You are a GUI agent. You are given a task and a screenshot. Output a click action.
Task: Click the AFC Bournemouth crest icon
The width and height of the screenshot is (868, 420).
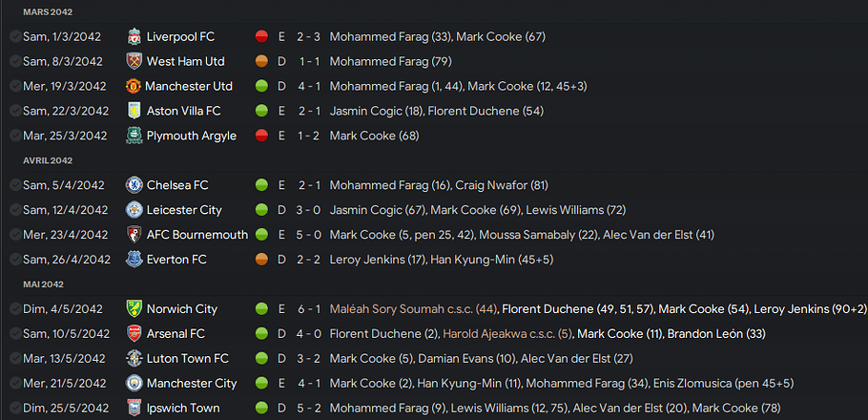(134, 235)
